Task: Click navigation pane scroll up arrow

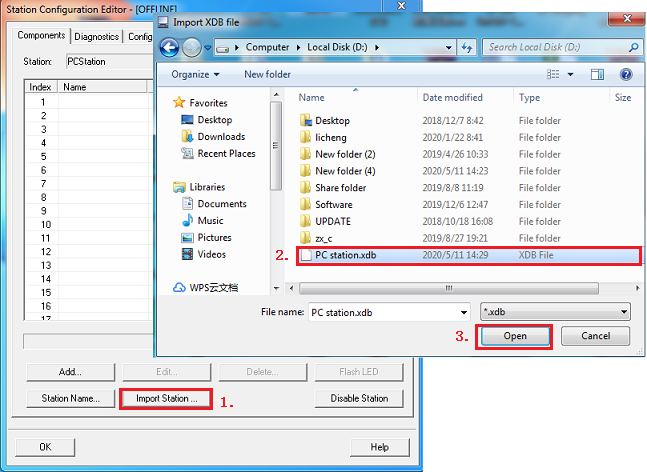Action: (x=276, y=95)
